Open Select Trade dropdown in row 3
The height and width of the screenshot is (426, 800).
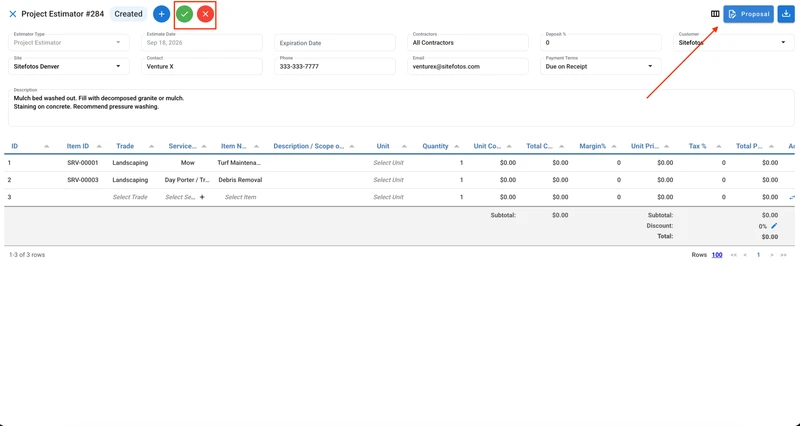coord(130,197)
